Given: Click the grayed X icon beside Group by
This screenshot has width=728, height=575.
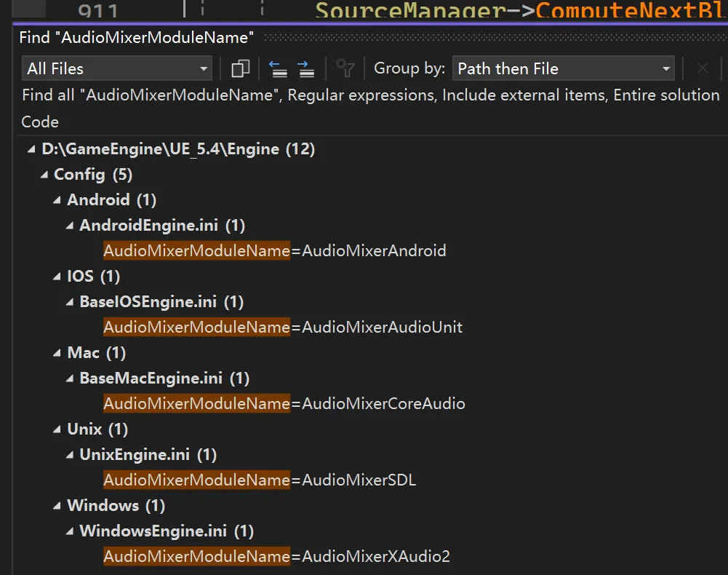Looking at the screenshot, I should (702, 69).
